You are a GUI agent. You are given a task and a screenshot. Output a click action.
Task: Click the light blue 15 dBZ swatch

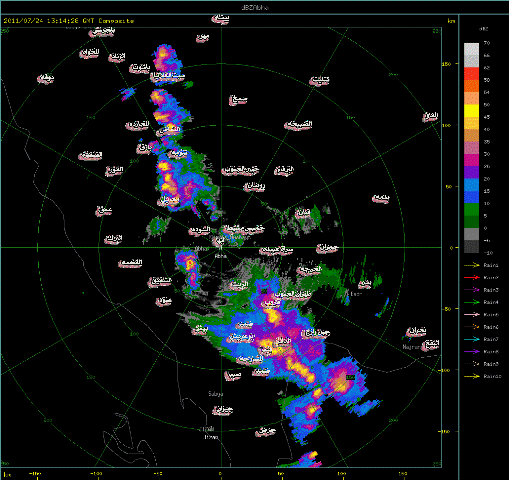pos(471,185)
